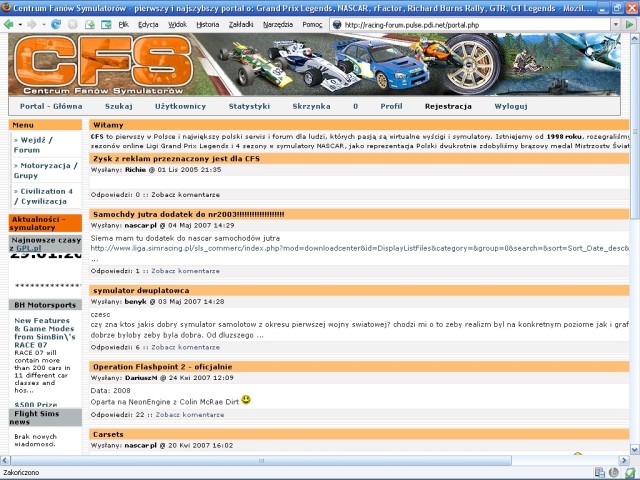Open the Statystyki navigation link
This screenshot has width=640, height=480.
click(x=249, y=106)
